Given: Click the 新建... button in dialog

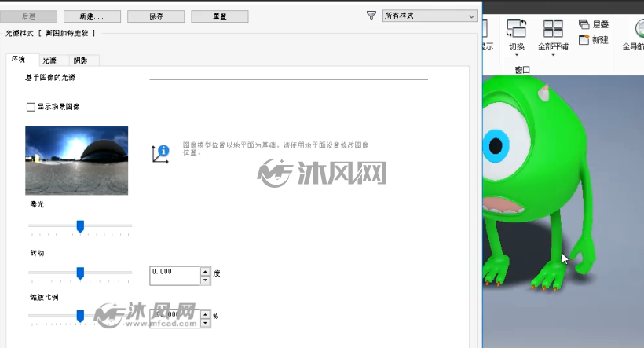Looking at the screenshot, I should click(92, 16).
